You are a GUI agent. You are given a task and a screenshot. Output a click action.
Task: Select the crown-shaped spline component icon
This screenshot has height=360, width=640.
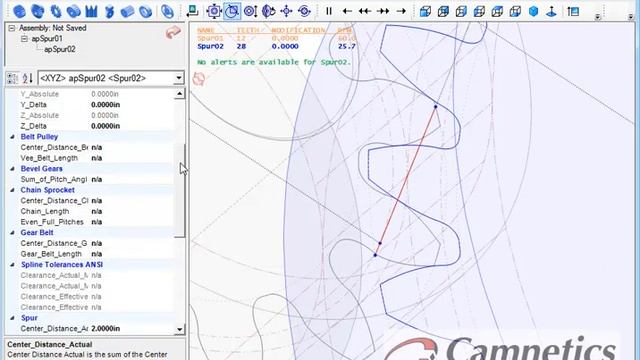pyautogui.click(x=91, y=11)
